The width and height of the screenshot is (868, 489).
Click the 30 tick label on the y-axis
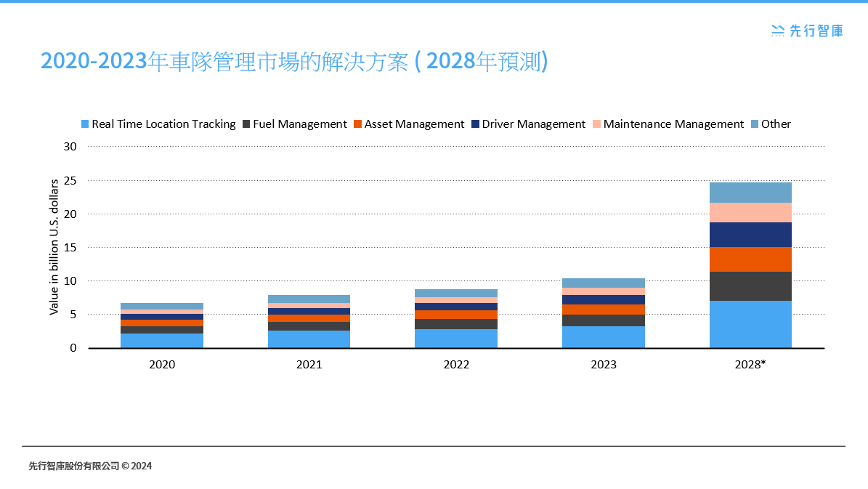click(x=70, y=146)
